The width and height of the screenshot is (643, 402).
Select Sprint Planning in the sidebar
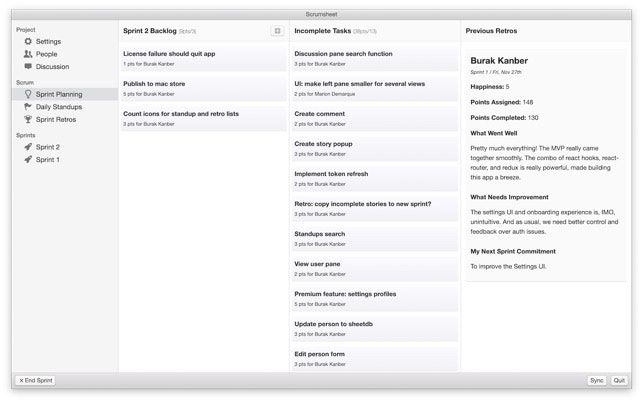click(x=65, y=94)
